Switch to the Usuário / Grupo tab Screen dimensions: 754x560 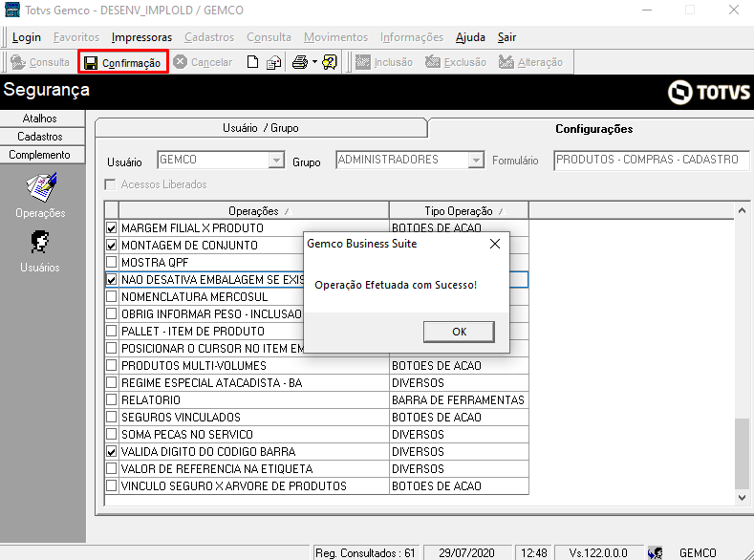[x=261, y=128]
